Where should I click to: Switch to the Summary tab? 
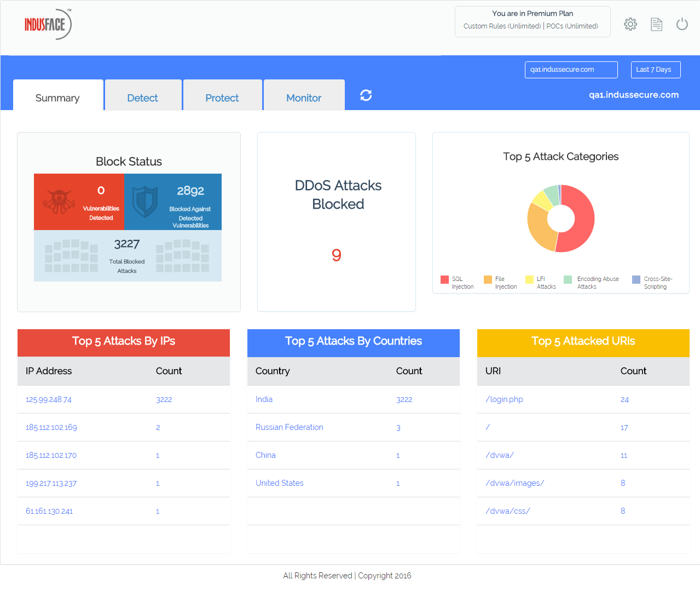pos(58,95)
